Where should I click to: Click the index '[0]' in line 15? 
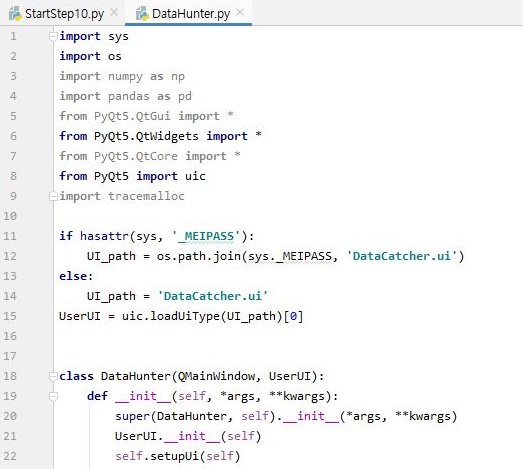pyautogui.click(x=294, y=316)
